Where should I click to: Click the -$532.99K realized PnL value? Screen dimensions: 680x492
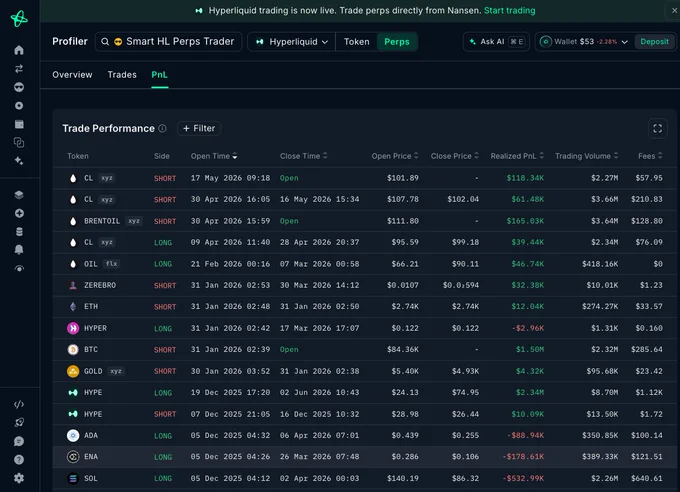click(x=523, y=478)
